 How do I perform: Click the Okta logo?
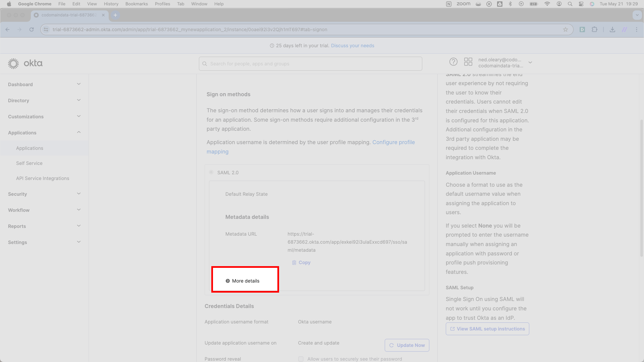[24, 63]
